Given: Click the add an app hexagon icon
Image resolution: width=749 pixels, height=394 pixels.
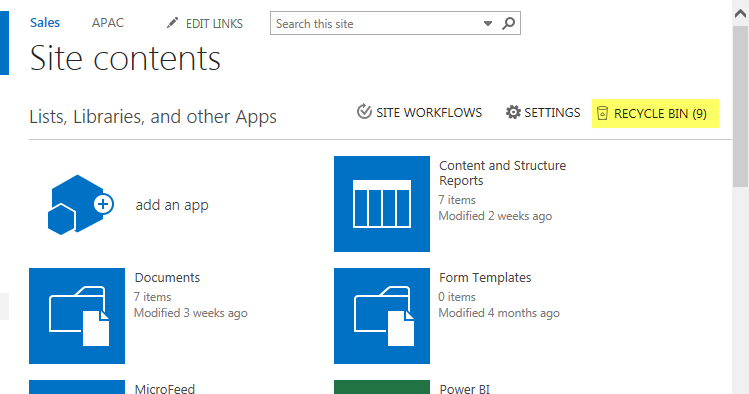Looking at the screenshot, I should (80, 205).
